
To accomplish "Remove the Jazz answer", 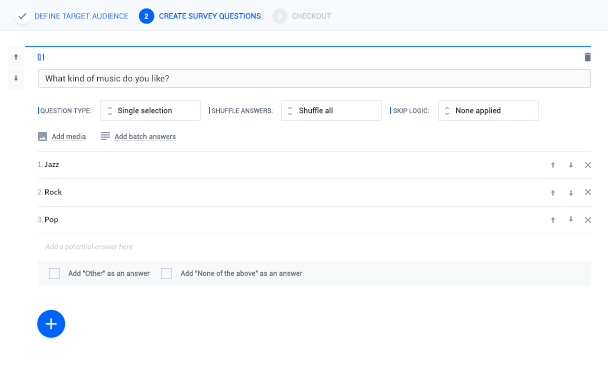I will pyautogui.click(x=588, y=165).
